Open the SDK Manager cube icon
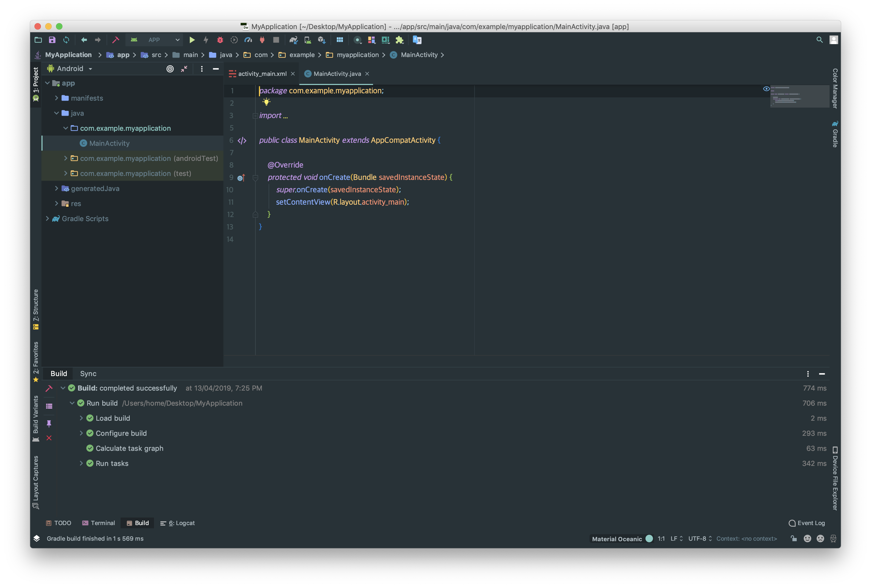 click(322, 40)
